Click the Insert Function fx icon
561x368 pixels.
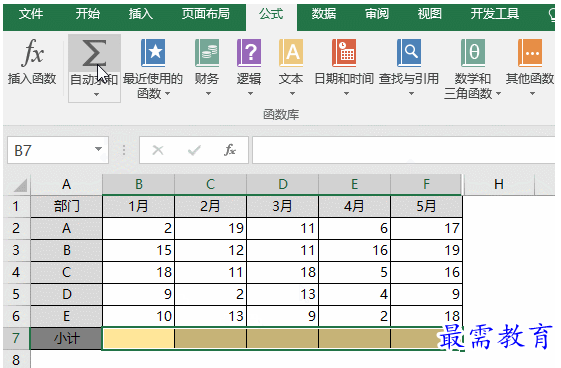click(32, 53)
